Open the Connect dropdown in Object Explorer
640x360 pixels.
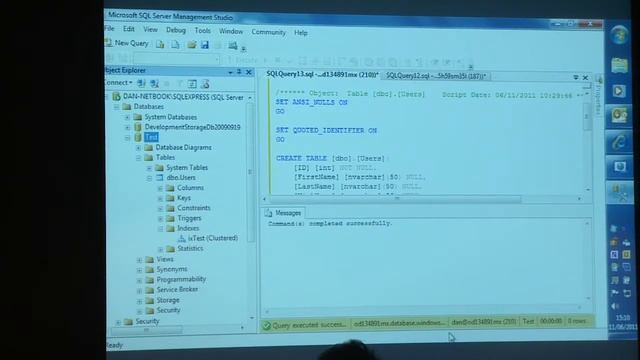(119, 82)
